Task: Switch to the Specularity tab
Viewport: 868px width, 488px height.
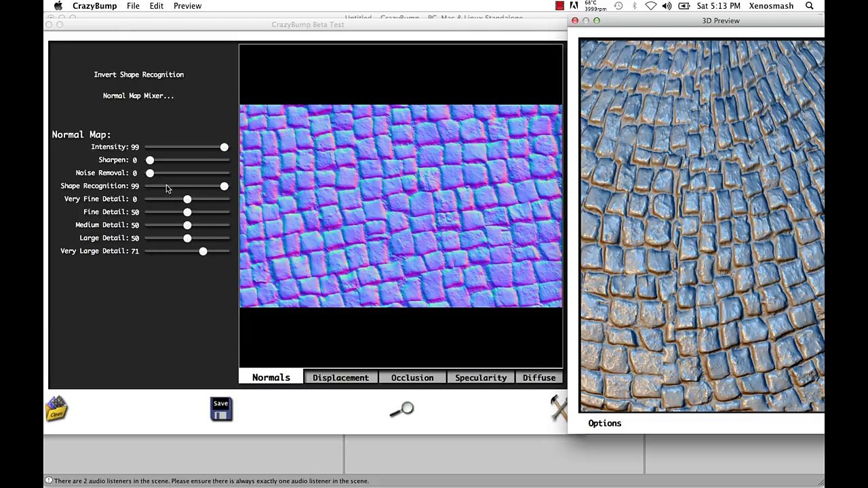Action: click(x=481, y=378)
